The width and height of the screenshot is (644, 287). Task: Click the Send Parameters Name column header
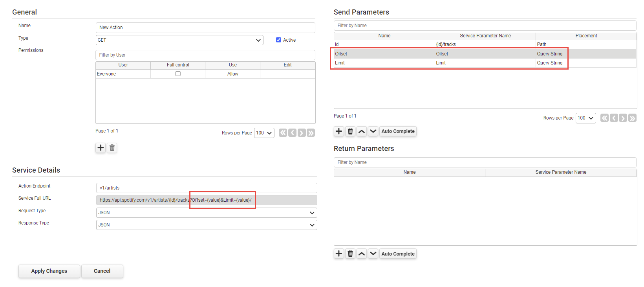[384, 36]
